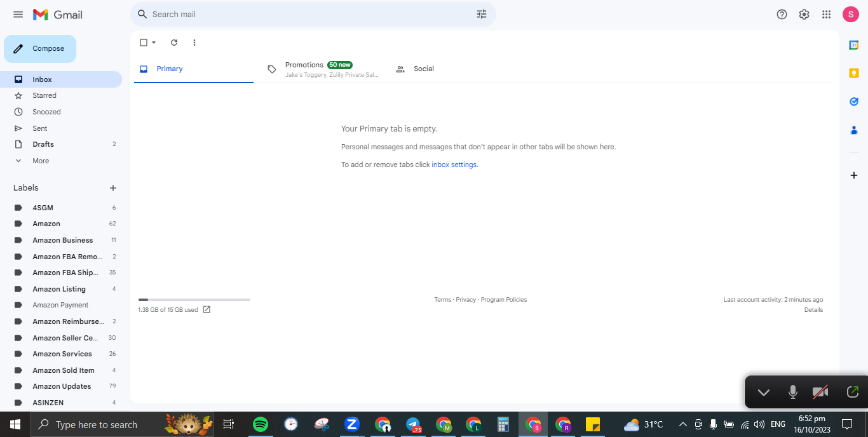Screen dimensions: 868x437
Task: Open the Starred folder
Action: coord(61,95)
